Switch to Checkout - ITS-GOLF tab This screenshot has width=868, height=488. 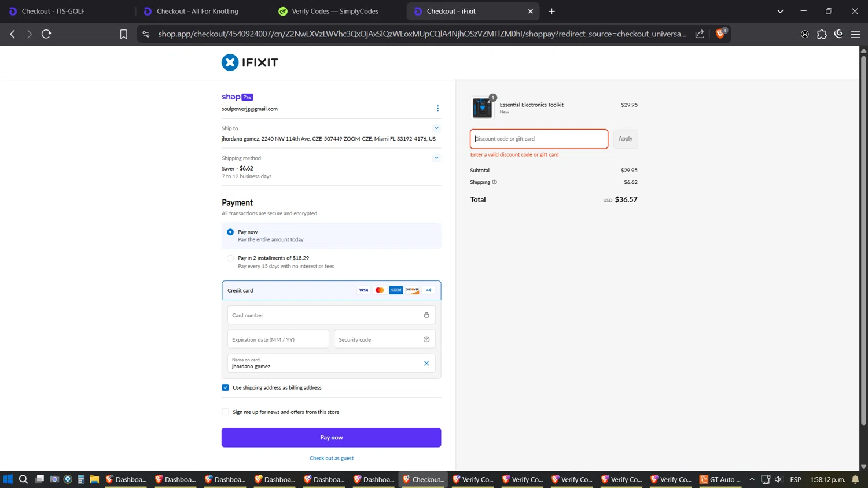[x=53, y=11]
